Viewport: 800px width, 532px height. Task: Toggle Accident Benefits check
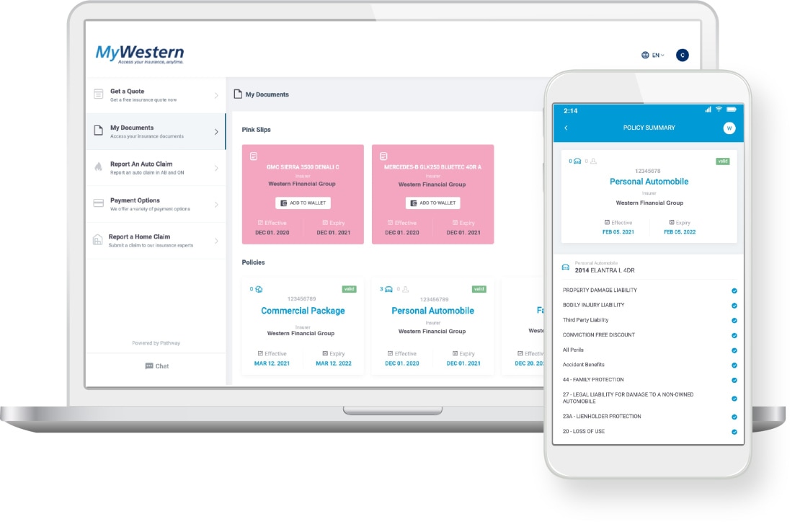734,365
